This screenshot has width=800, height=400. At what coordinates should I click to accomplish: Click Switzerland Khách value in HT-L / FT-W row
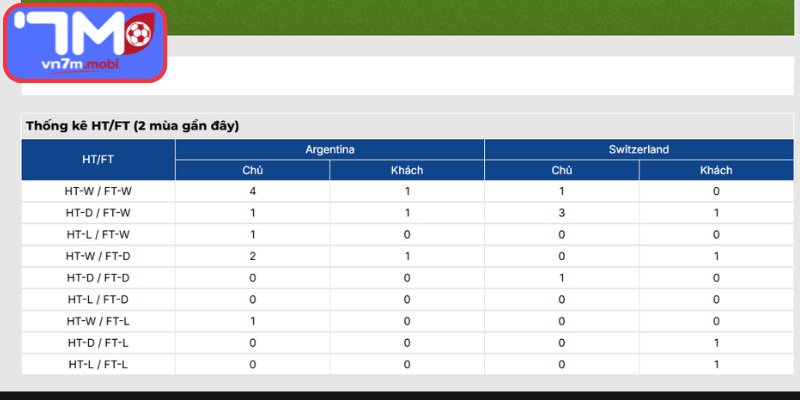coord(716,235)
